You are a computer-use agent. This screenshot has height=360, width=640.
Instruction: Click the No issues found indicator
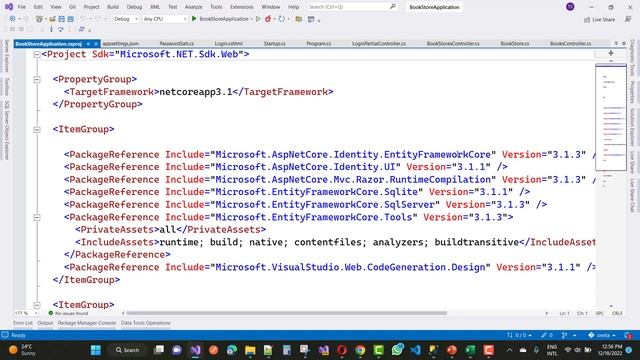coord(68,313)
